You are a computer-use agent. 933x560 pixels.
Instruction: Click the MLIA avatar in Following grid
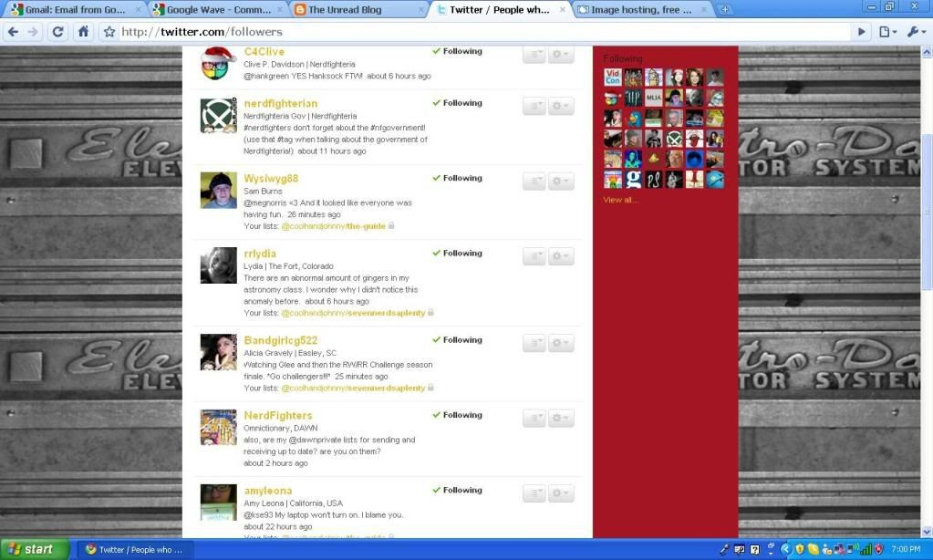[653, 98]
